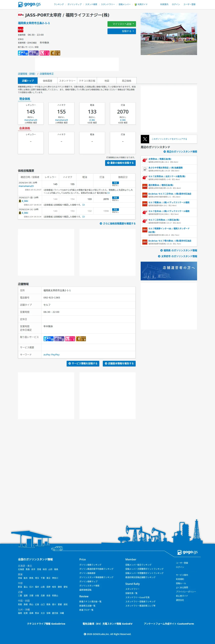Image resolution: width=215 pixels, height=644 pixels.
Task: Click the タイヤ交換 icon in 店舗情報 table
Action: point(81,339)
